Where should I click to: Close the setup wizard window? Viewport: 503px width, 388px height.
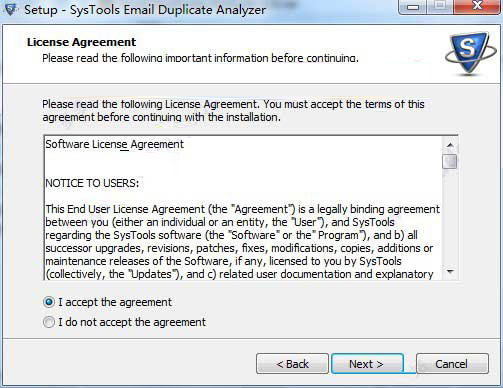[x=477, y=7]
